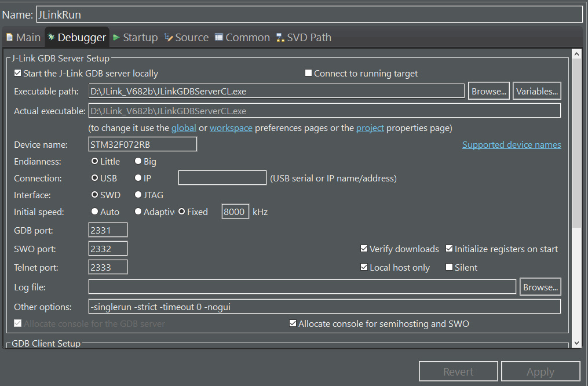Switch to the Source tab
The height and width of the screenshot is (386, 588).
point(187,37)
